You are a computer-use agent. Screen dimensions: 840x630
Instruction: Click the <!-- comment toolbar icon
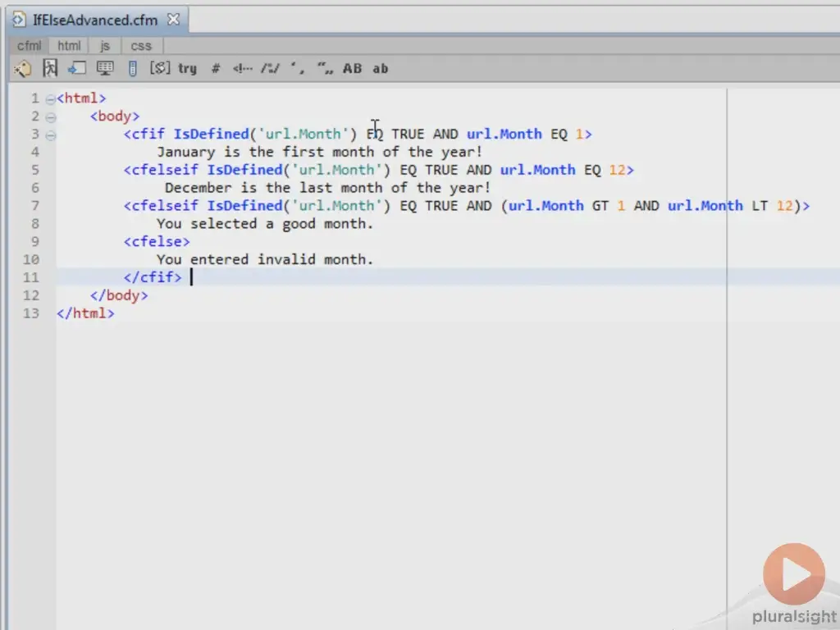242,69
